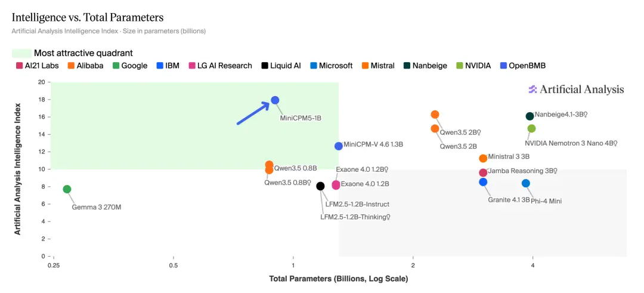Toggle the Liquid AI legend entry
644x293 pixels.
(281, 66)
